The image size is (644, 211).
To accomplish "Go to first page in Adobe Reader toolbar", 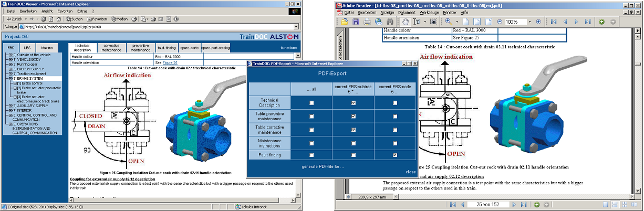I will coord(554,22).
